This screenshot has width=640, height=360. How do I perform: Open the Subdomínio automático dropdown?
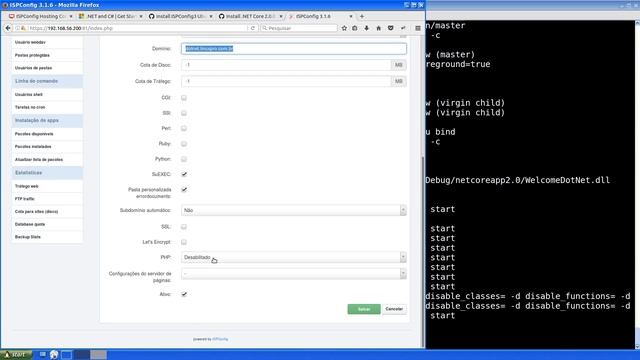point(293,210)
